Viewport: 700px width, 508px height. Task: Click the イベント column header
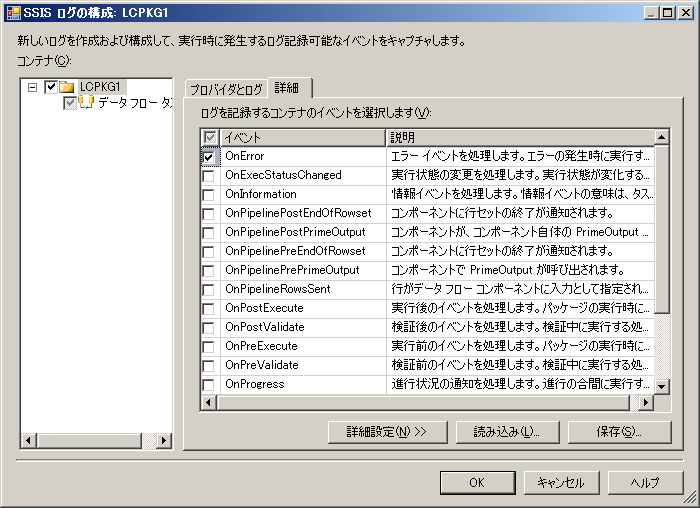303,137
